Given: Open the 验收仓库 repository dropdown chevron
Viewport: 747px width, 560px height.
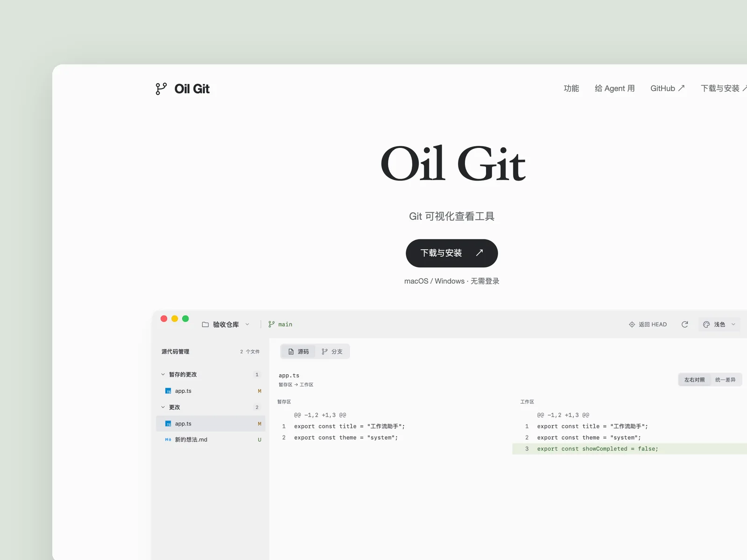Looking at the screenshot, I should tap(247, 324).
